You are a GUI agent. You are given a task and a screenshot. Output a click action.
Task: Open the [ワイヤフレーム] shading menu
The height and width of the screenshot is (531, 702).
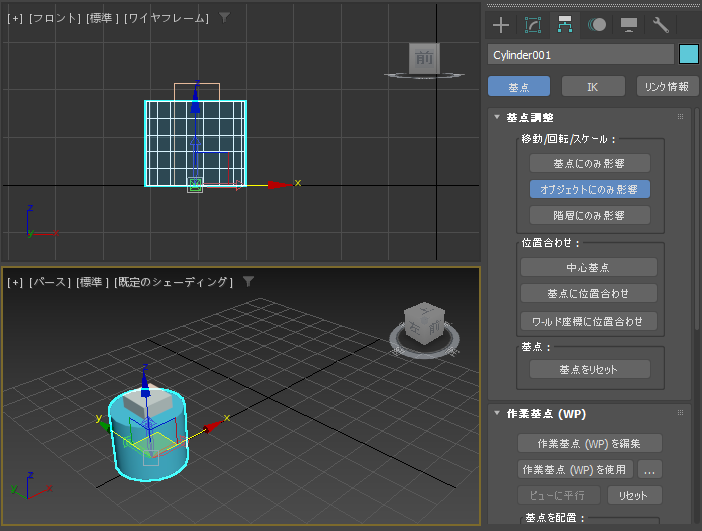[x=167, y=18]
